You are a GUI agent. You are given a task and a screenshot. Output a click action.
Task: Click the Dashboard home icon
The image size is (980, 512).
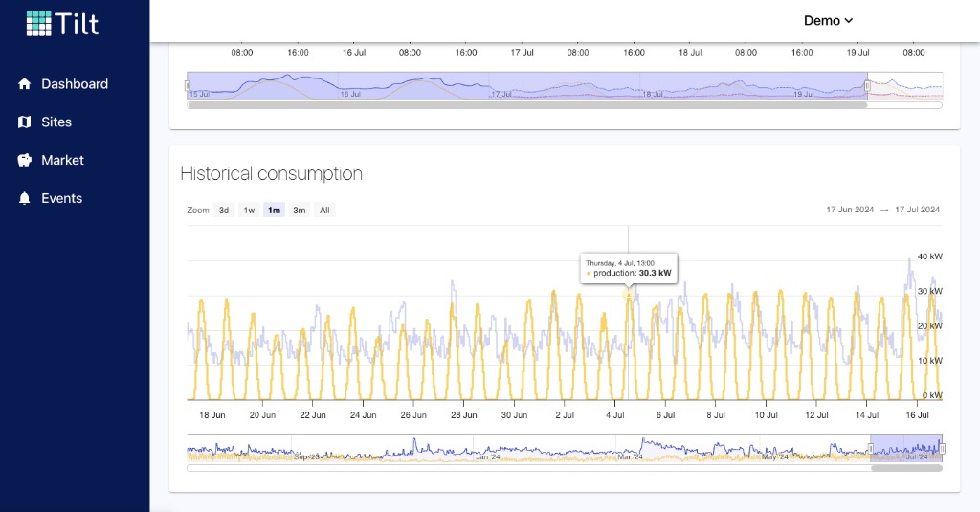coord(25,84)
